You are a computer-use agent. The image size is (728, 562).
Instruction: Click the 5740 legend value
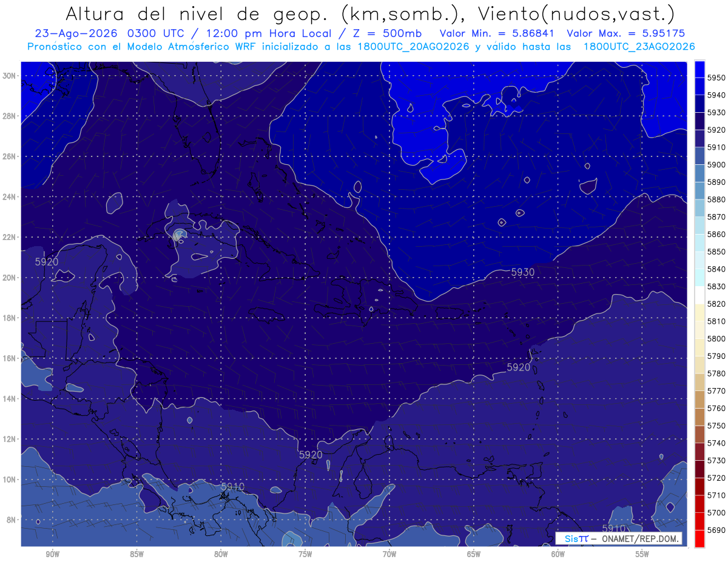point(716,443)
